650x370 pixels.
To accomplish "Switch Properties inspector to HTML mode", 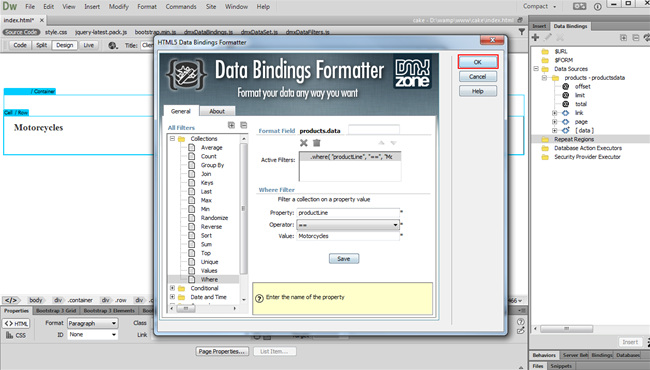I will tap(16, 324).
